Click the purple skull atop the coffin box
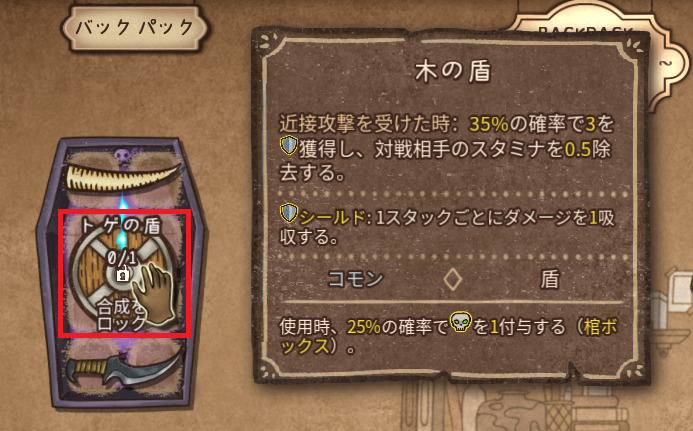The height and width of the screenshot is (431, 693). [122, 155]
